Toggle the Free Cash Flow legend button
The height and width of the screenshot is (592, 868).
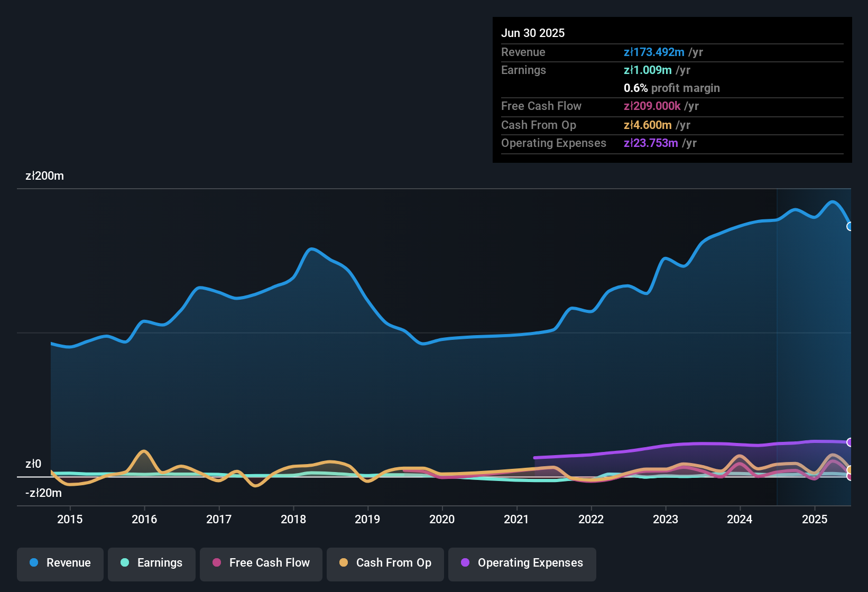[261, 564]
